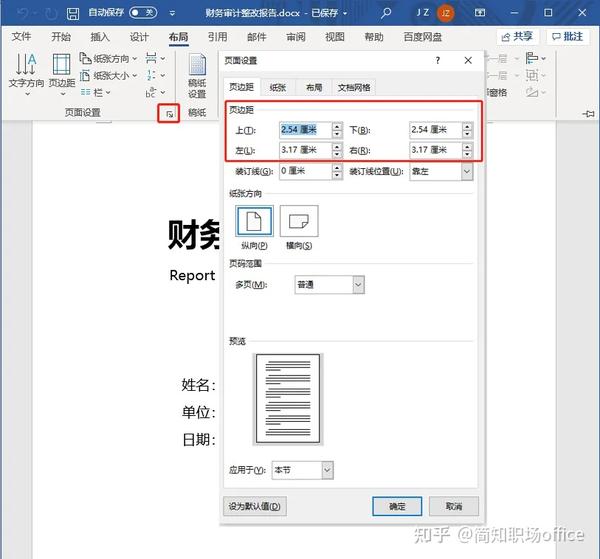Click the 稿纸设置 icon
This screenshot has width=600, height=559.
point(197,75)
